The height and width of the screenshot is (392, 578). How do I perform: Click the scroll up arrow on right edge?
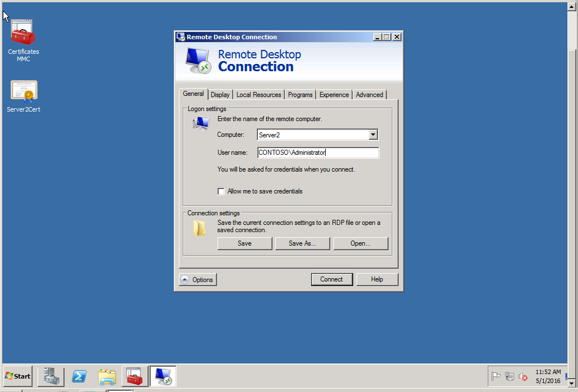572,7
